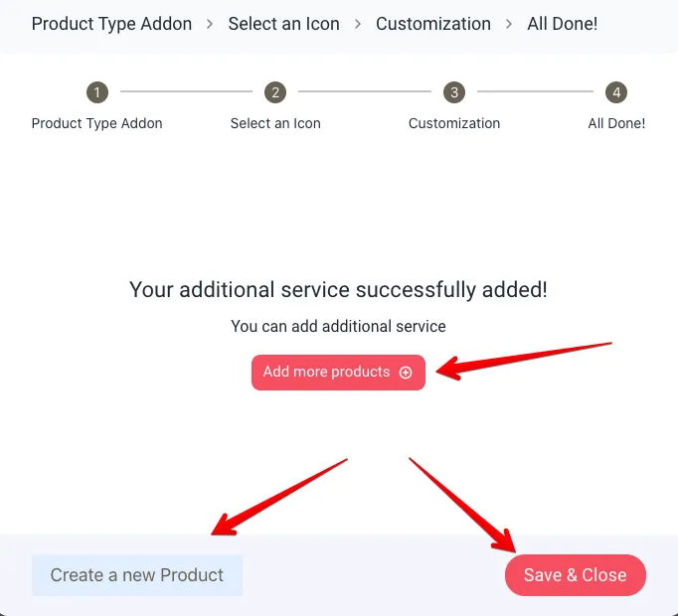678x616 pixels.
Task: Select Customization in the top breadcrumb
Action: pos(432,23)
